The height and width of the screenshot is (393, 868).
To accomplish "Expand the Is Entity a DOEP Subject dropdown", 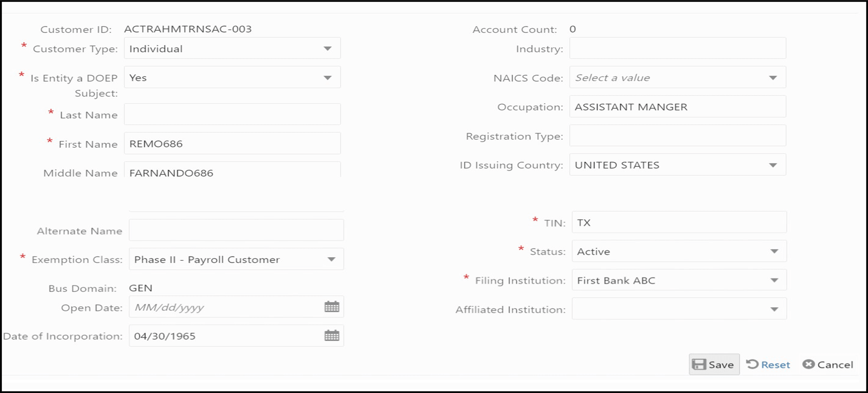I will point(328,77).
